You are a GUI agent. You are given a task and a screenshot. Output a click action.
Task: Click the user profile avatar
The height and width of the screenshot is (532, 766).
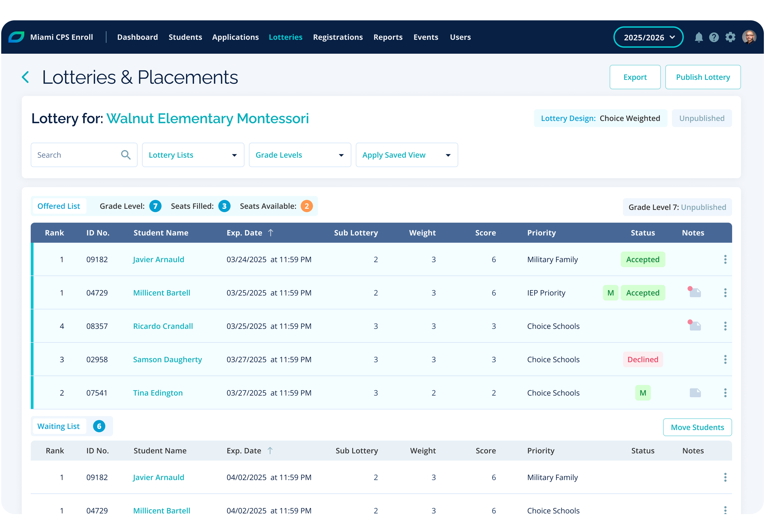pos(749,37)
